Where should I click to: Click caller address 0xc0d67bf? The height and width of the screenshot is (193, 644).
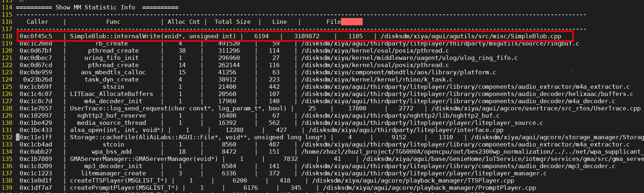tap(36, 51)
